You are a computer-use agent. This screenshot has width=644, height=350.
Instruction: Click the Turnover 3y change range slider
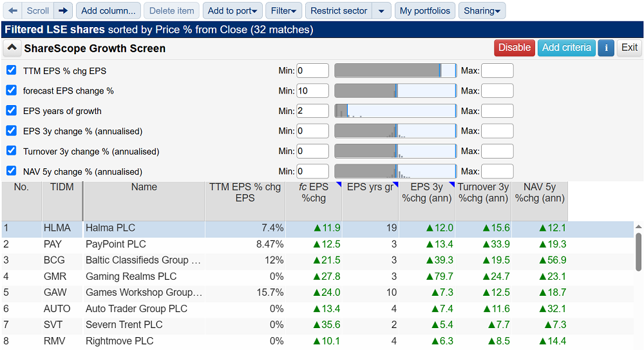click(x=395, y=151)
